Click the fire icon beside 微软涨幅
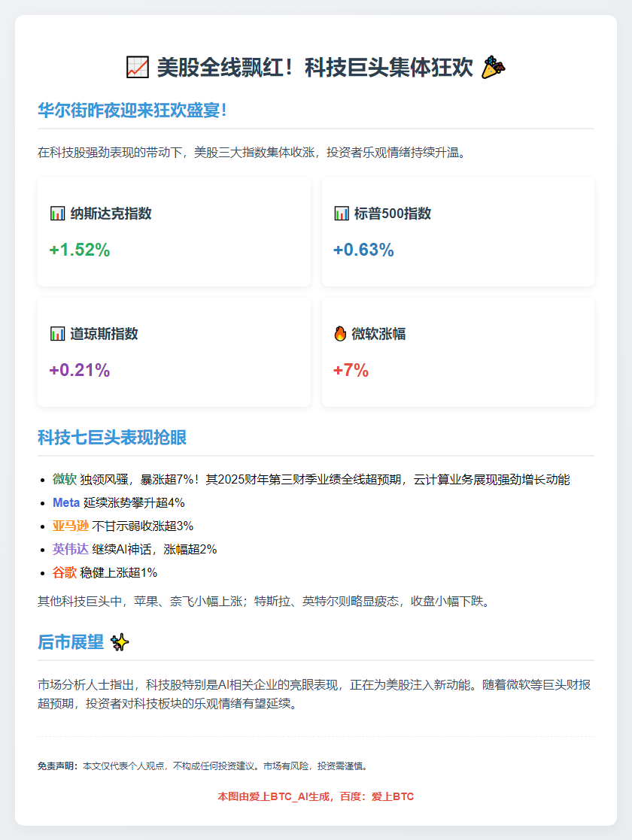Image resolution: width=632 pixels, height=840 pixels. pos(340,334)
